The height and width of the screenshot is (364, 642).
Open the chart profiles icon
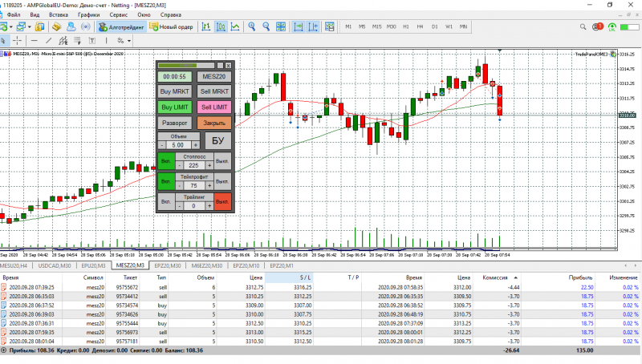click(21, 26)
